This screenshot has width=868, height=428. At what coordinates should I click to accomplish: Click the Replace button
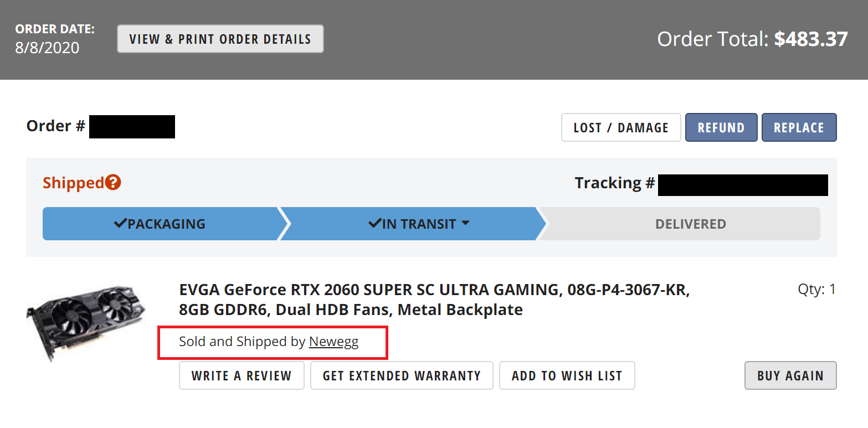click(798, 127)
